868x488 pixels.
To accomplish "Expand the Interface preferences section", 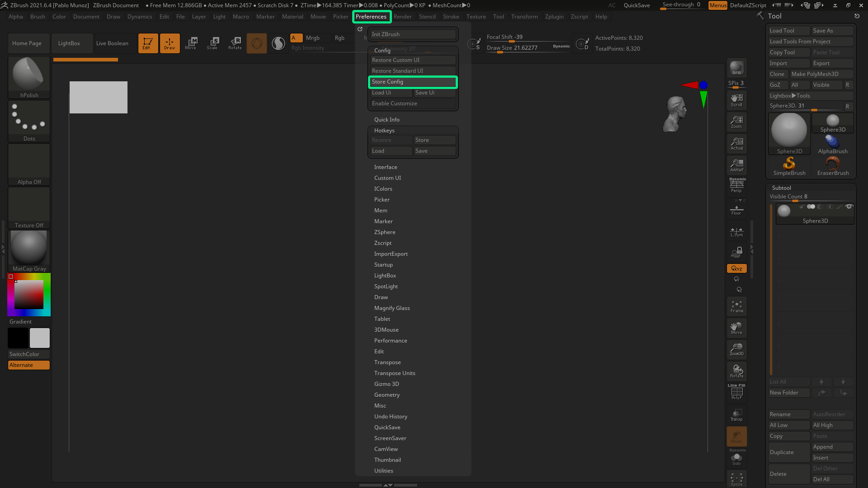I will [386, 167].
